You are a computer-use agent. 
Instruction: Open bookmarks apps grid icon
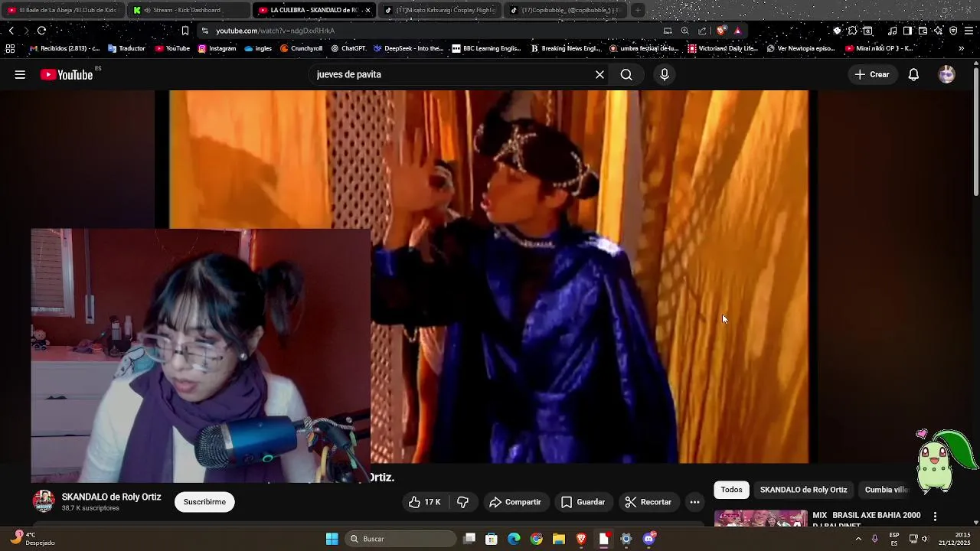[x=10, y=48]
